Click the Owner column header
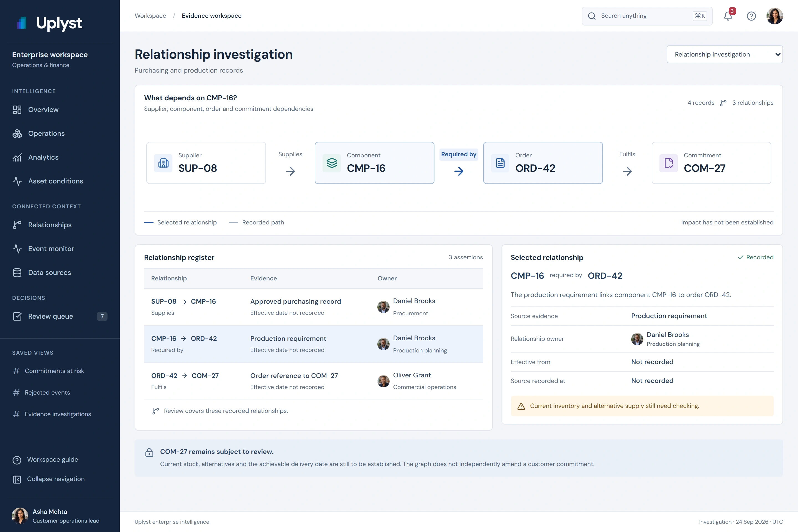Screen dimensions: 798x532 (x=387, y=278)
